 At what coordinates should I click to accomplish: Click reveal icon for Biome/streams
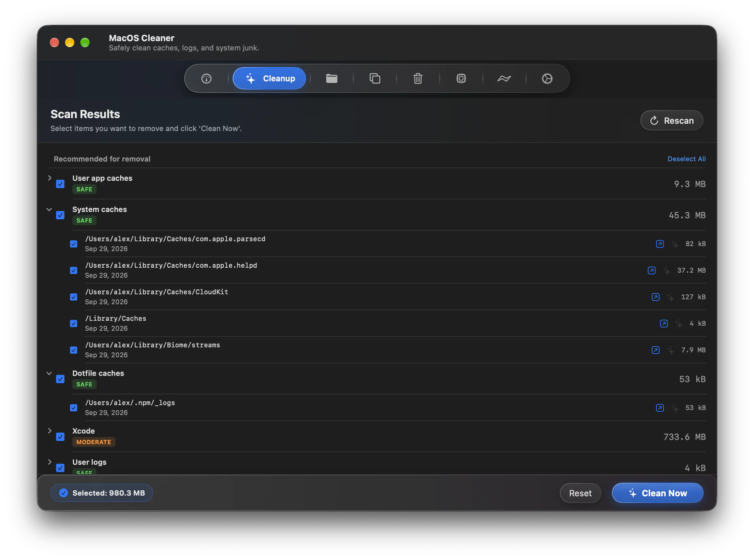click(655, 350)
